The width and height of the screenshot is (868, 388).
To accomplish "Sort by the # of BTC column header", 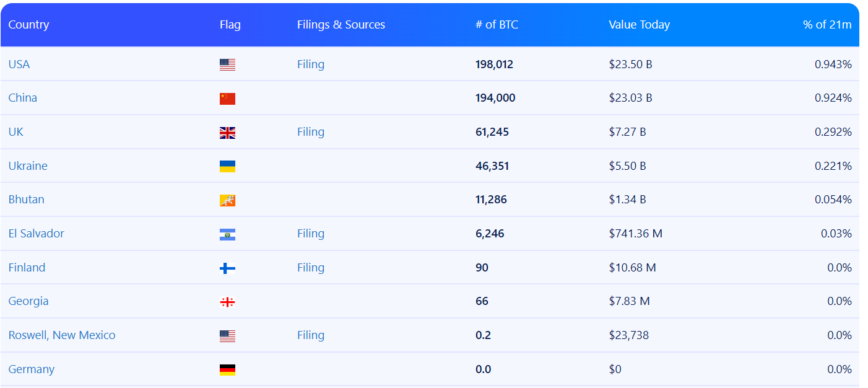I will click(x=497, y=25).
